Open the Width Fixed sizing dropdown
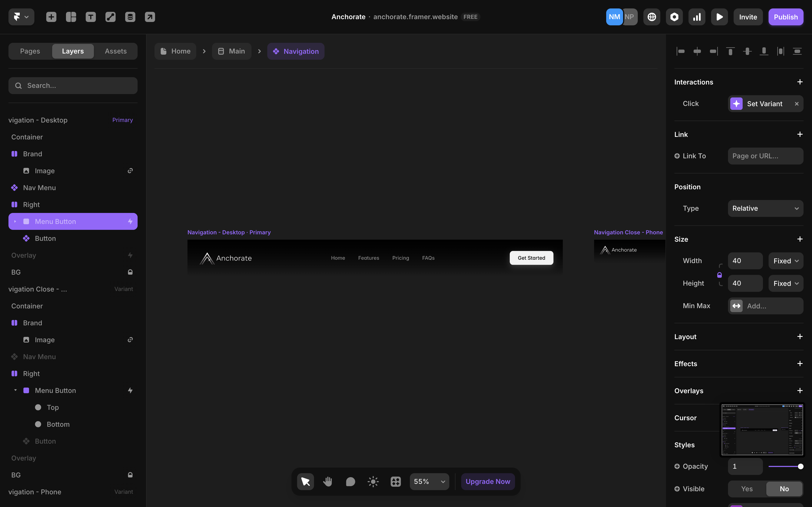The image size is (812, 507). click(x=785, y=261)
